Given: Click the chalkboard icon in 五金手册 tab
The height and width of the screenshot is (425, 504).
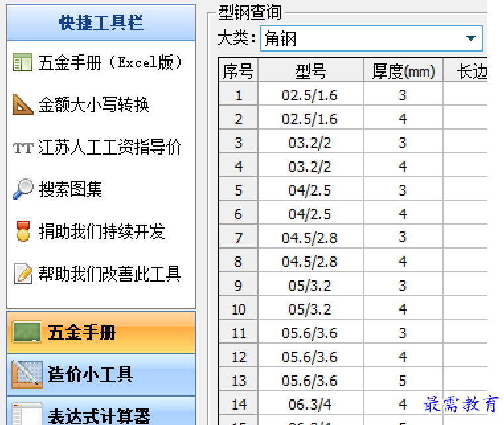Looking at the screenshot, I should 26,332.
